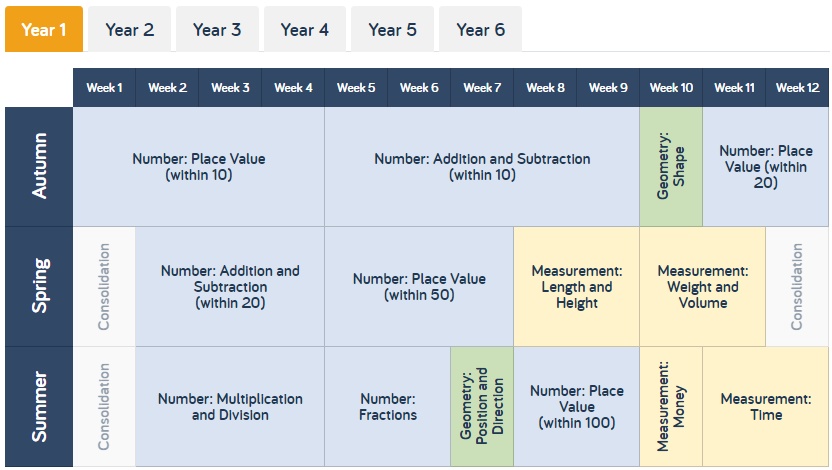Image resolution: width=832 pixels, height=470 pixels.
Task: Open Autumn Place Value (within 10) block
Action: click(x=198, y=167)
